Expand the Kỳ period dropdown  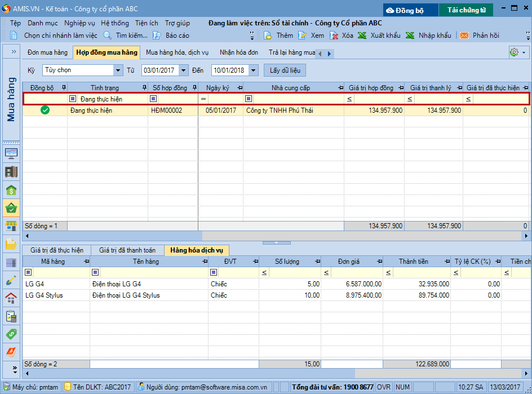(x=118, y=70)
